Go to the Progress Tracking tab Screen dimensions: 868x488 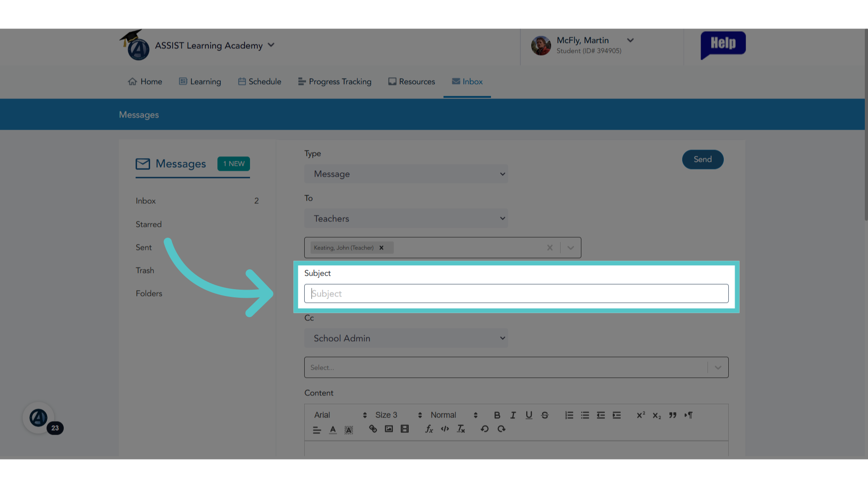coord(335,82)
